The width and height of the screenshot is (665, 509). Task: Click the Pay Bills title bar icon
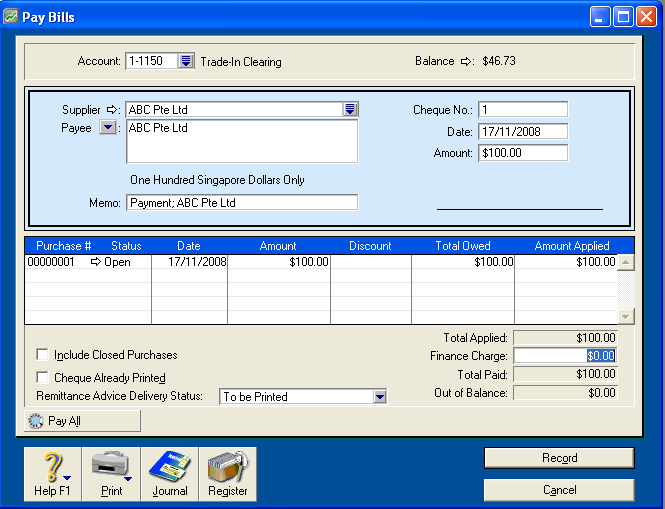coord(11,17)
